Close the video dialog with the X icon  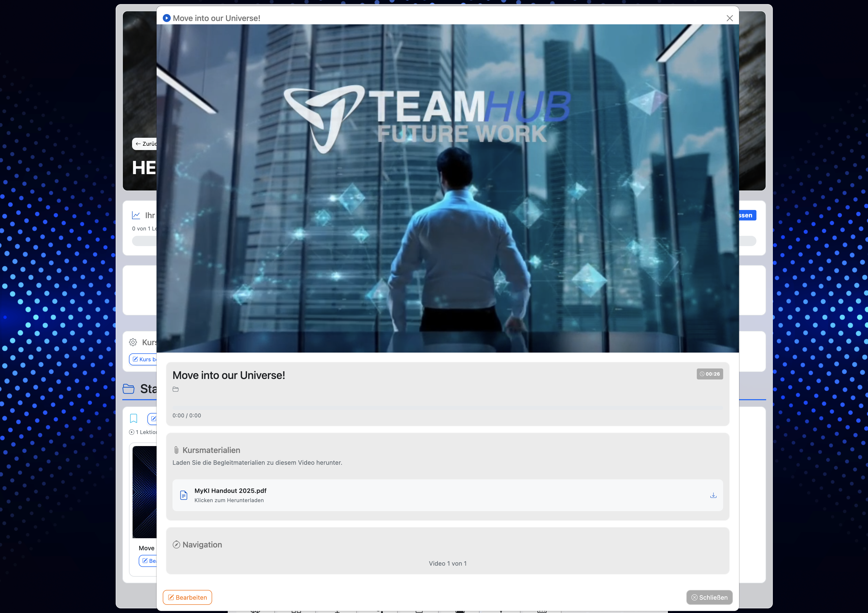pos(730,18)
